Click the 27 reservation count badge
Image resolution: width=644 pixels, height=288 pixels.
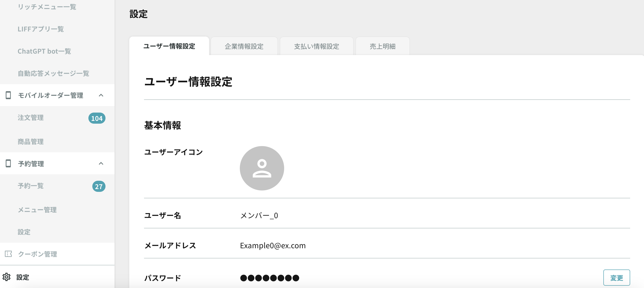point(99,186)
